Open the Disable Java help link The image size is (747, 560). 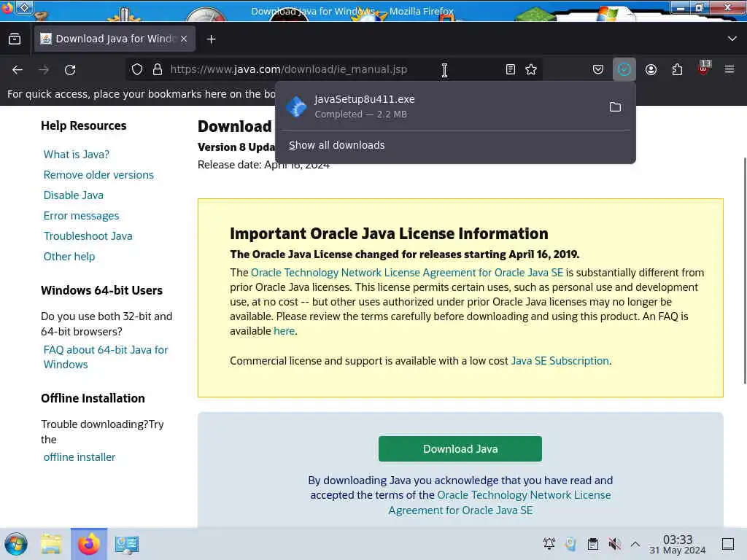(74, 195)
